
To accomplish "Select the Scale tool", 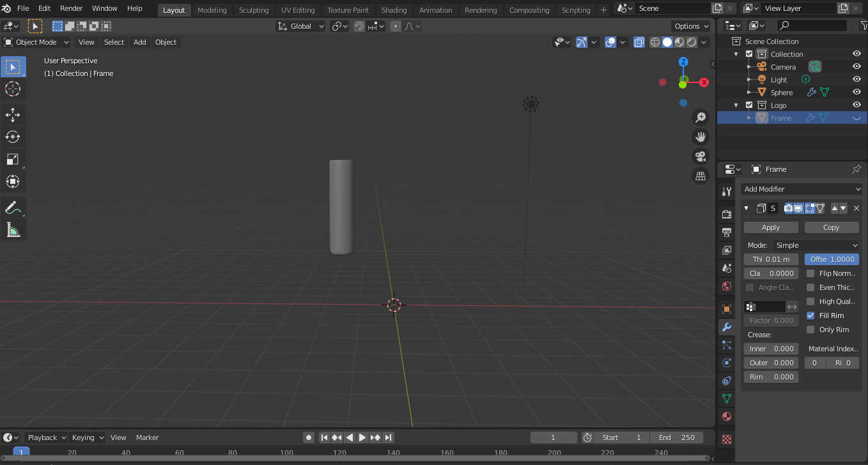I will click(x=13, y=159).
